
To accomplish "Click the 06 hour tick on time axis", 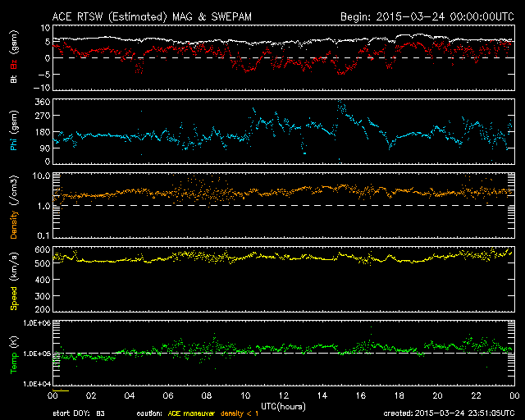I will [x=167, y=396].
